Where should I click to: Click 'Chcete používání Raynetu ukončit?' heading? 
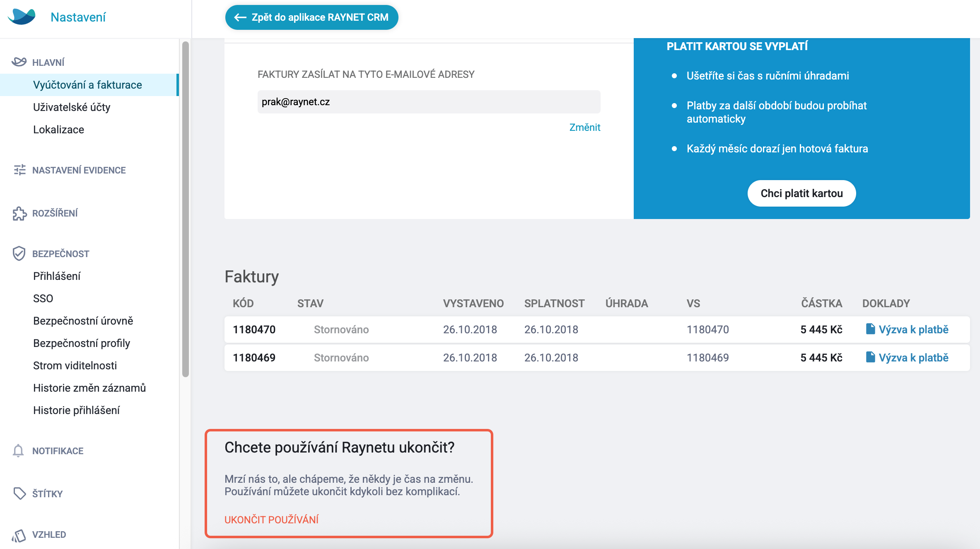pyautogui.click(x=340, y=448)
